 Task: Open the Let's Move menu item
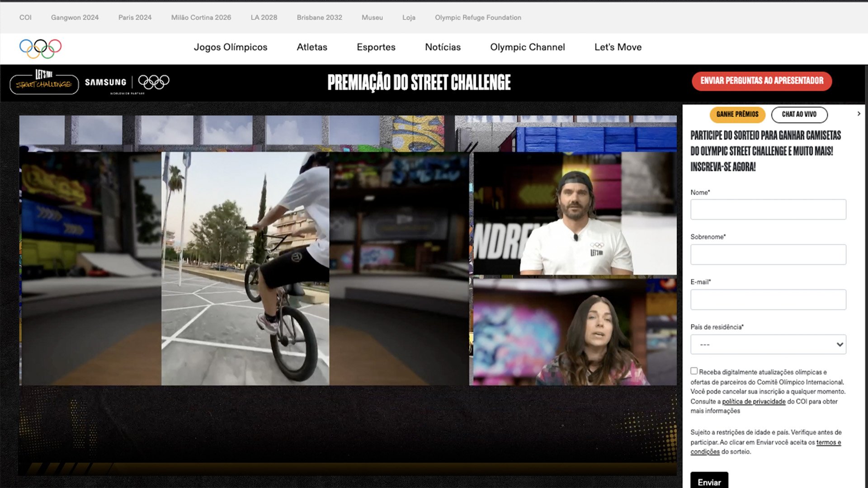(x=618, y=47)
